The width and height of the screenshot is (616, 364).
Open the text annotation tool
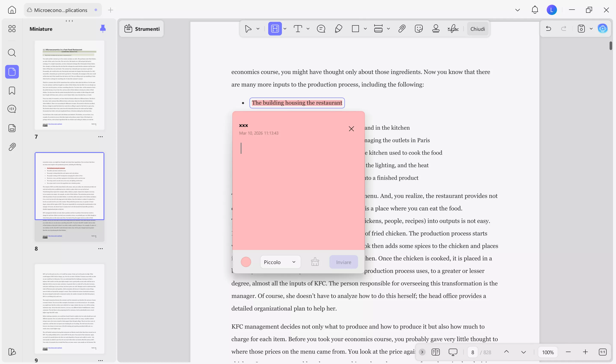click(298, 28)
